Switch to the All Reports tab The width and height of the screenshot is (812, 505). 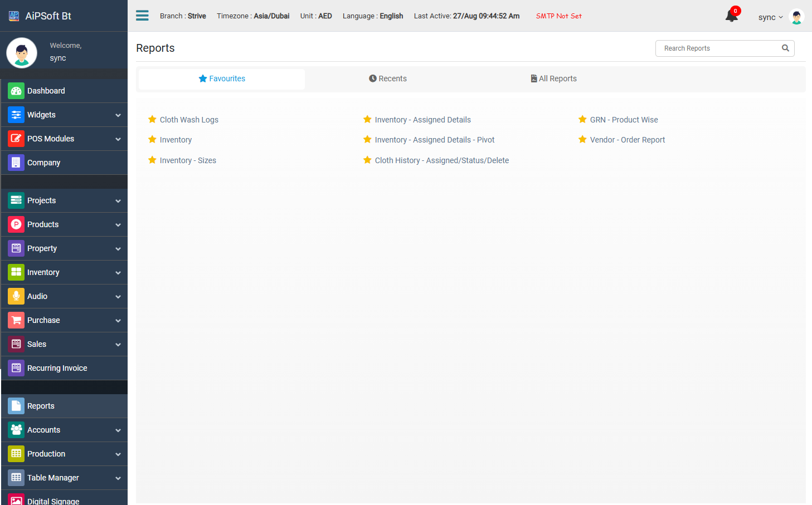pyautogui.click(x=553, y=79)
